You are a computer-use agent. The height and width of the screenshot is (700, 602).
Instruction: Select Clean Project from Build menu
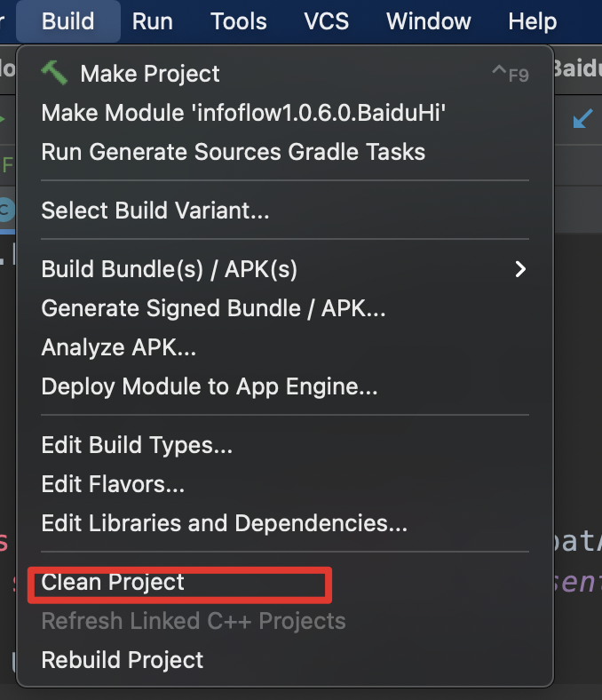[x=113, y=582]
